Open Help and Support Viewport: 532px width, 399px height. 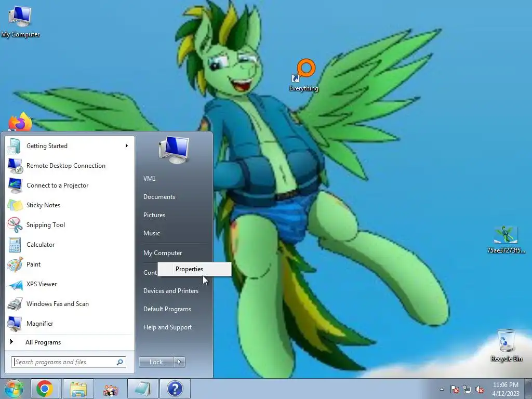tap(167, 327)
